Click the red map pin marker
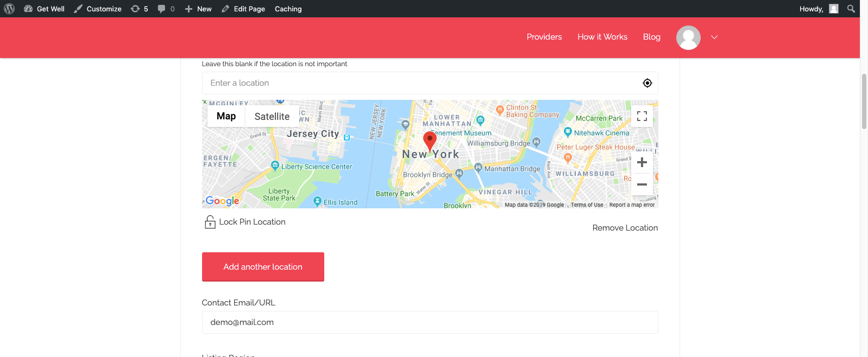Viewport: 868px width, 357px height. click(430, 141)
